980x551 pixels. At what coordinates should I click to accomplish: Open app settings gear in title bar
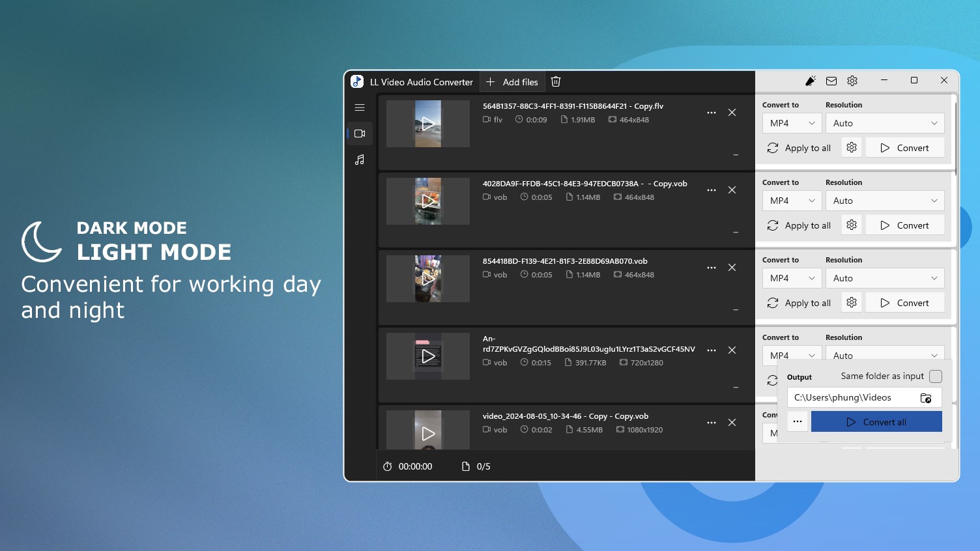click(x=852, y=81)
